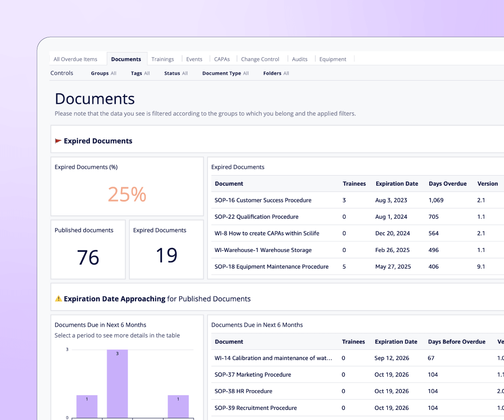This screenshot has height=420, width=504.
Task: Open the Events tab
Action: click(194, 59)
